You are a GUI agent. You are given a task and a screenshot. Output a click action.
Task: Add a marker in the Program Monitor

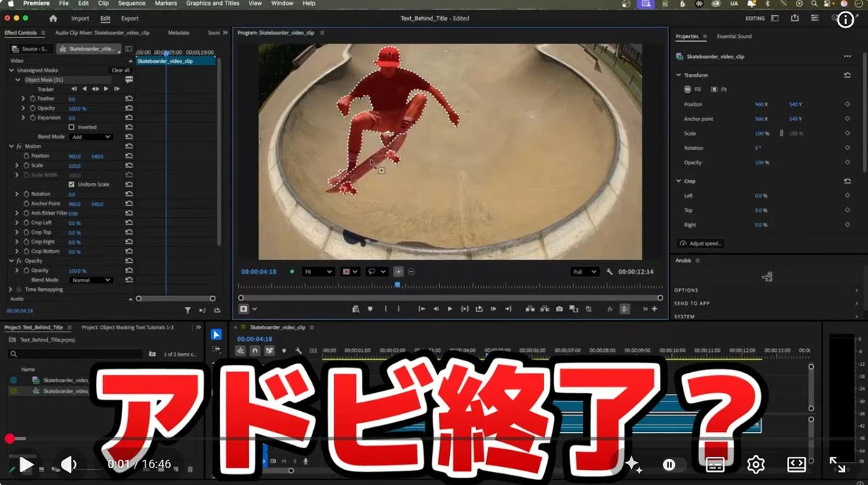point(370,308)
